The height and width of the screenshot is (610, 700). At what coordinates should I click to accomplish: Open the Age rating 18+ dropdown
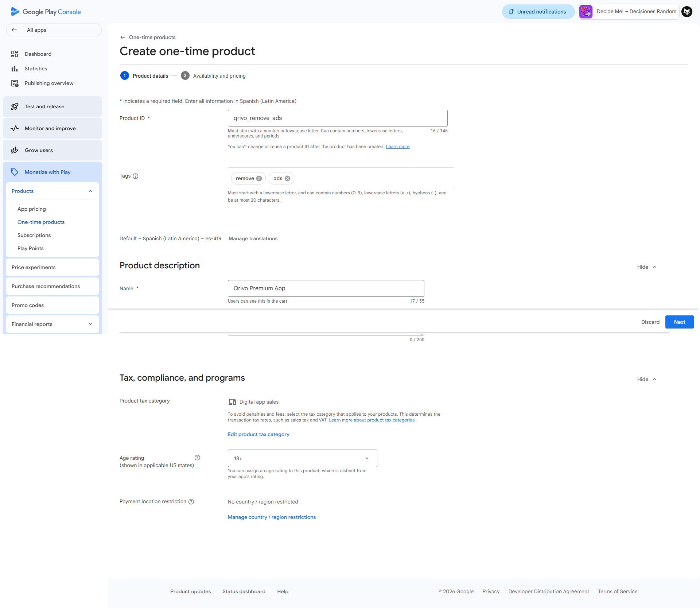pyautogui.click(x=302, y=458)
